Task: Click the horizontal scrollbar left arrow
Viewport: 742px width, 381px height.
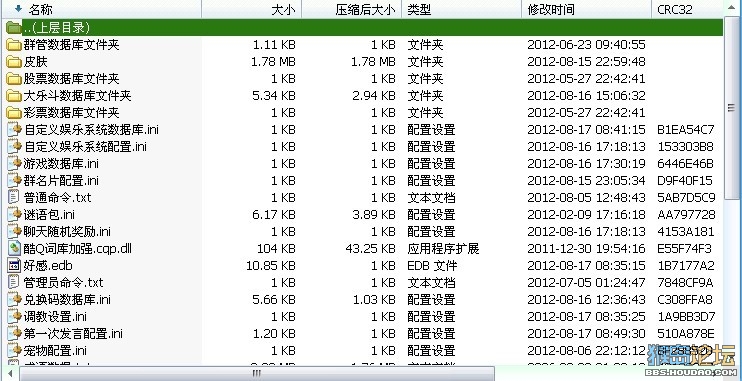Action: 9,373
